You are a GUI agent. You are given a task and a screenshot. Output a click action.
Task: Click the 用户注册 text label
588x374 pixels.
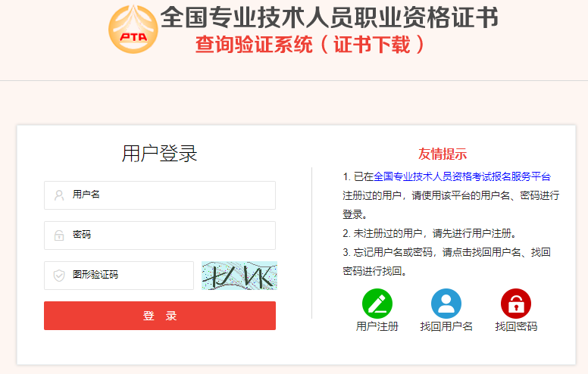(x=377, y=326)
